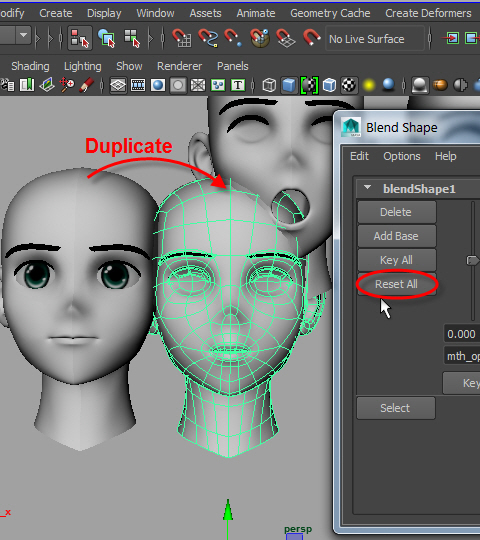The width and height of the screenshot is (480, 540).
Task: Open the Window menu
Action: click(155, 13)
